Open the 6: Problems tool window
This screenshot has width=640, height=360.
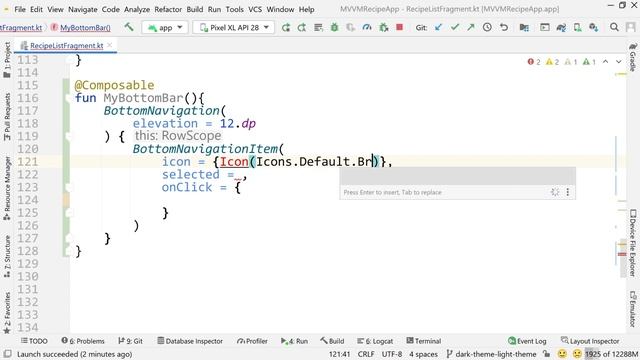(83, 341)
